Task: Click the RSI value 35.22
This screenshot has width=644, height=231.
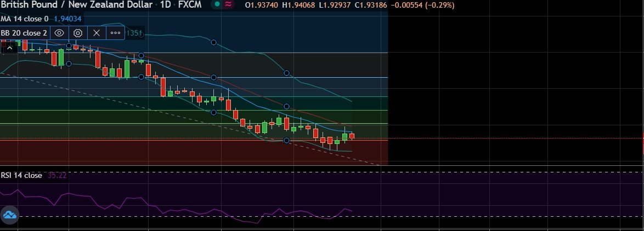Action: click(x=57, y=175)
